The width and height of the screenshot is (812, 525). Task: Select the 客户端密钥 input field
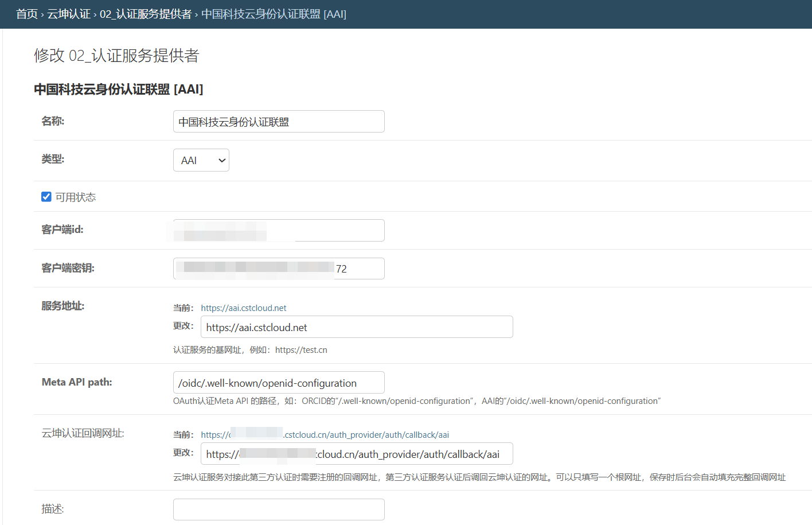coord(279,269)
